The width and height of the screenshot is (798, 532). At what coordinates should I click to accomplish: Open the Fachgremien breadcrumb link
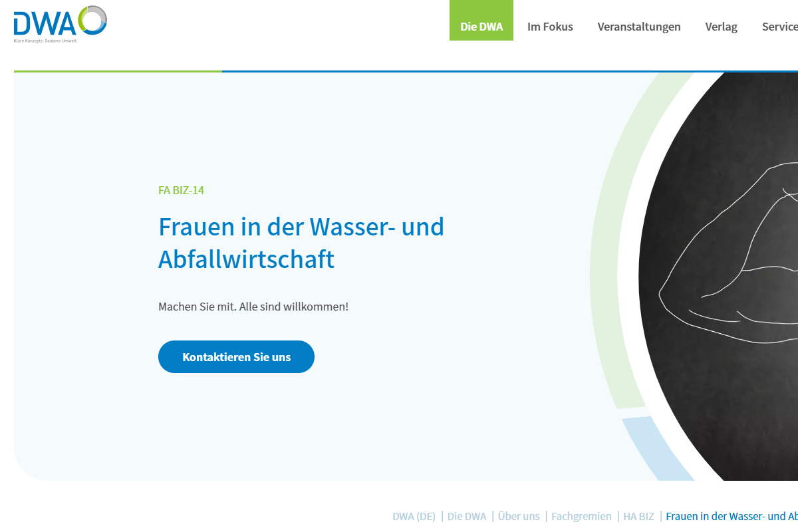(x=581, y=516)
